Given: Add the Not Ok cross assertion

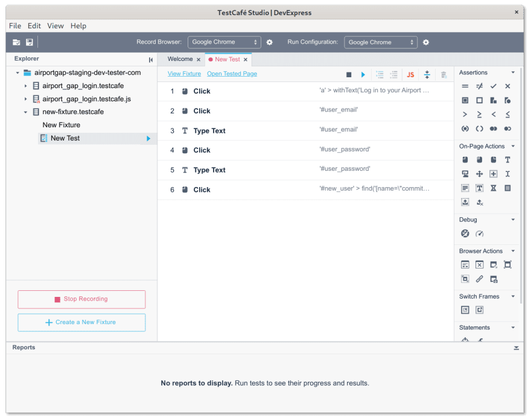Looking at the screenshot, I should tap(507, 86).
